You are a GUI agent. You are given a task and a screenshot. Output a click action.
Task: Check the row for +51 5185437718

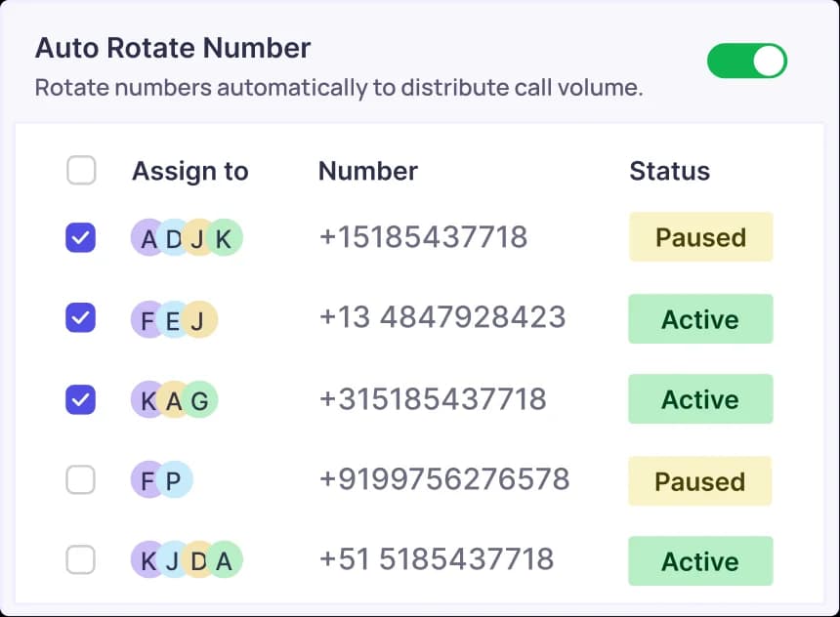coord(81,560)
